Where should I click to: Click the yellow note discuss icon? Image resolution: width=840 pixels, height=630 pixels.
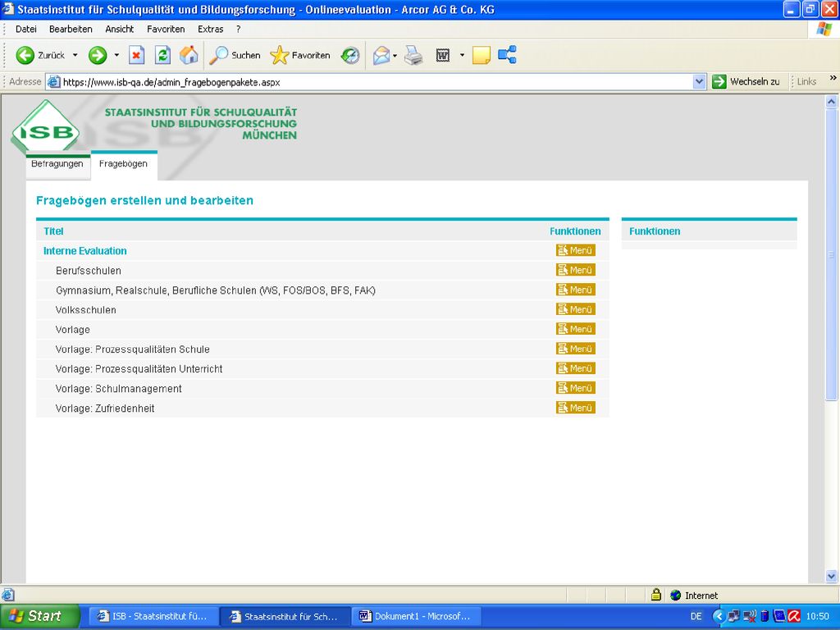click(481, 55)
